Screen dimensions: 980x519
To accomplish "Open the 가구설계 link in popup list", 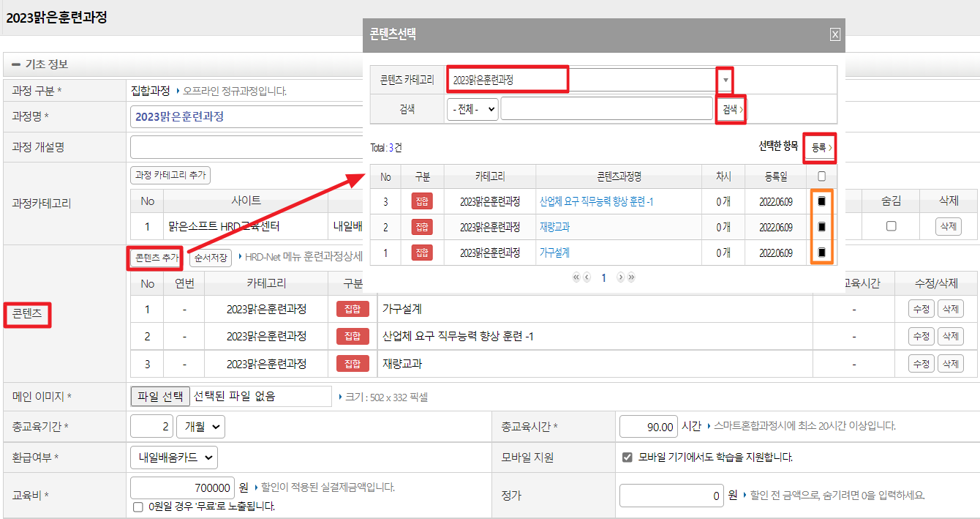I will 554,253.
